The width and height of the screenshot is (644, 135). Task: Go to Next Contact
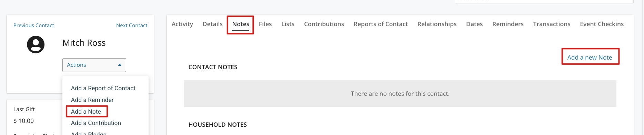tap(132, 25)
